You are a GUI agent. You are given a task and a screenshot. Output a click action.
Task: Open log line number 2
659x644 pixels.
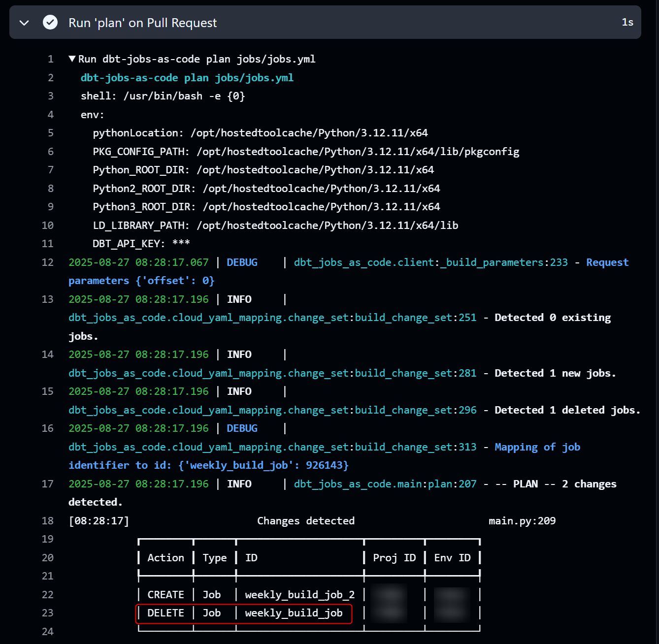coord(50,78)
